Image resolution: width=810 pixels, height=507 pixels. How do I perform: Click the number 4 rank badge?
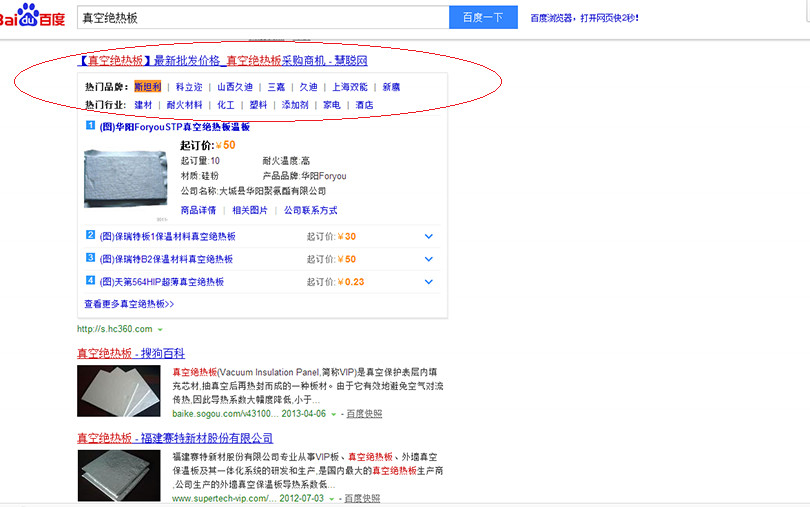90,281
